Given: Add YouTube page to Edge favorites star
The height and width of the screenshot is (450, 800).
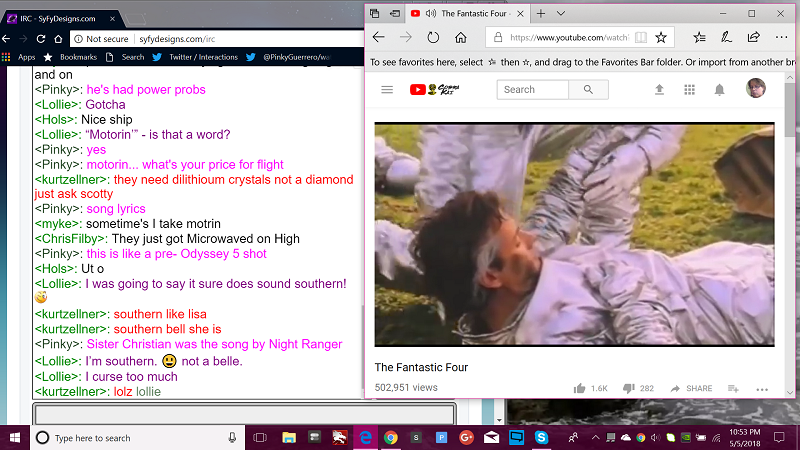Looking at the screenshot, I should tap(661, 37).
